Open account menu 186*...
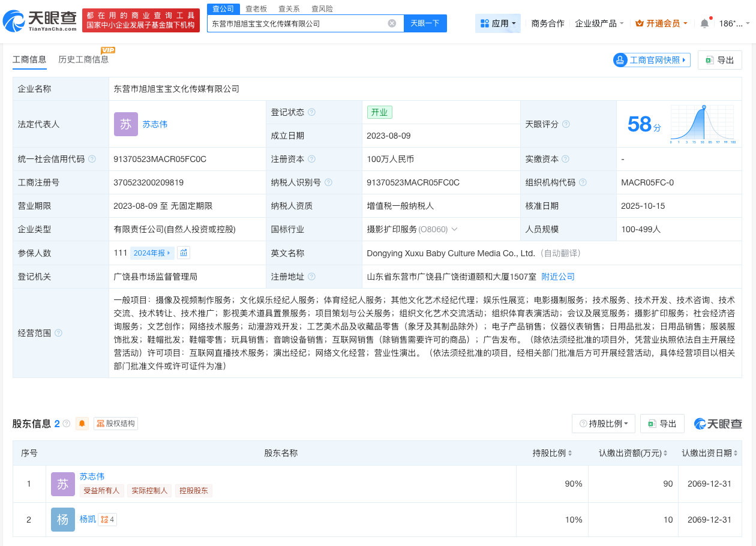Screen dimensions: 756x546 [734, 23]
